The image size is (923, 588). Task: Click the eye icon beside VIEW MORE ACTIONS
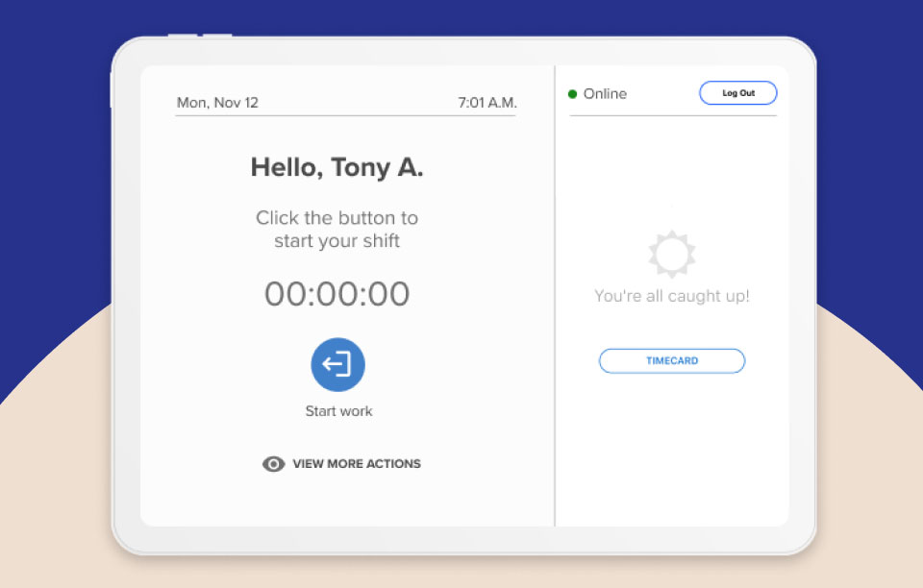pyautogui.click(x=273, y=464)
